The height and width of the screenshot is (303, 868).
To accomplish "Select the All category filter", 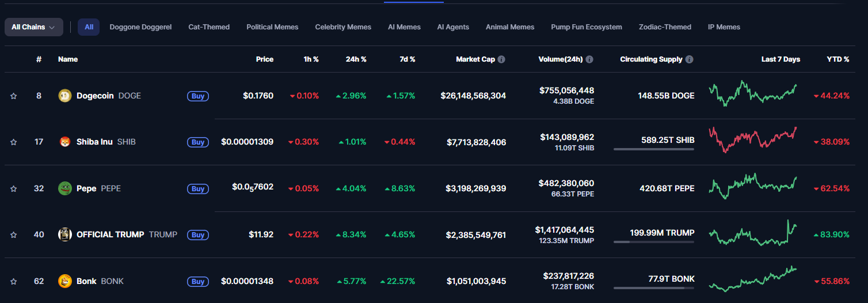I will (x=89, y=27).
